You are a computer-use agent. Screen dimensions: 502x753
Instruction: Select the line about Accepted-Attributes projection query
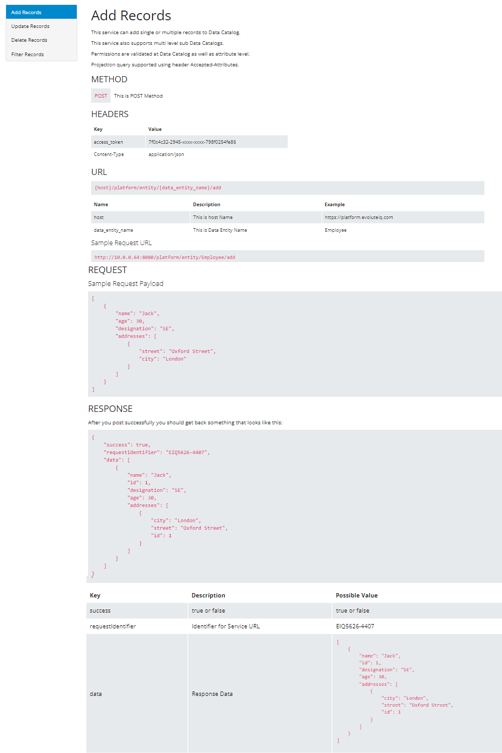coord(165,64)
